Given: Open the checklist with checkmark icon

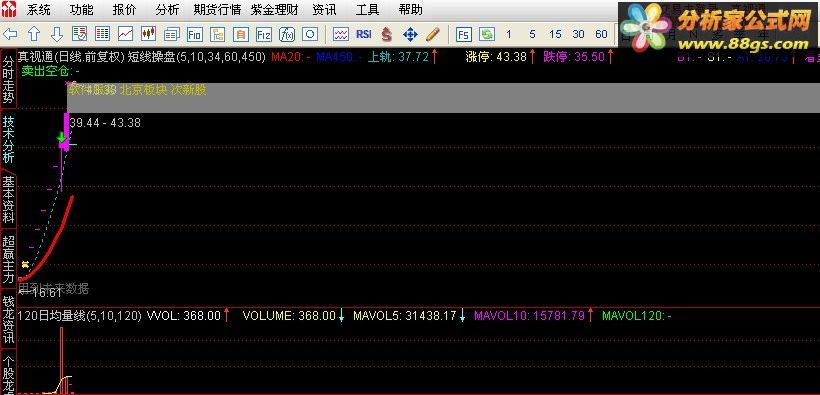Looking at the screenshot, I should coord(79,35).
